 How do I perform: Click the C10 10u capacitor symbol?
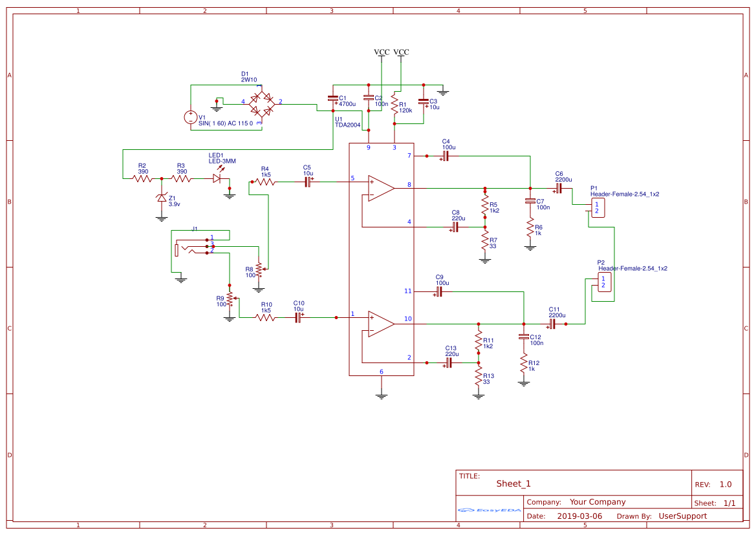299,317
